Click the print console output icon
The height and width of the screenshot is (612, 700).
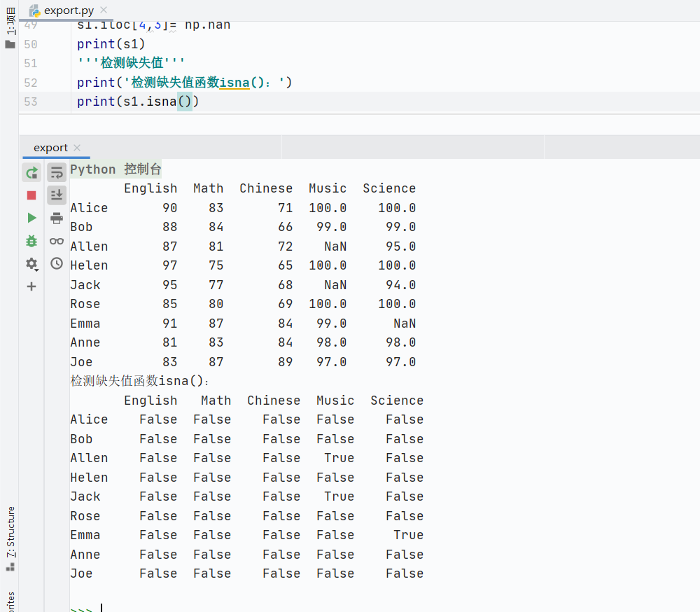(57, 218)
